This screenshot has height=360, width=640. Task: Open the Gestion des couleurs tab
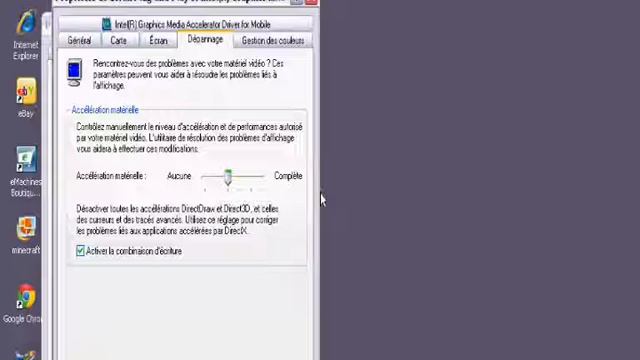click(x=273, y=40)
